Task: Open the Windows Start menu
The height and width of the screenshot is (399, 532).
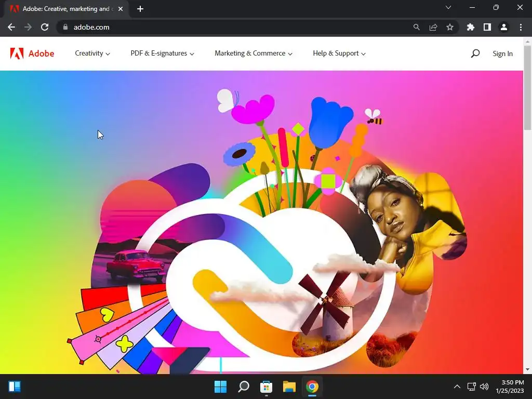Action: coord(220,387)
